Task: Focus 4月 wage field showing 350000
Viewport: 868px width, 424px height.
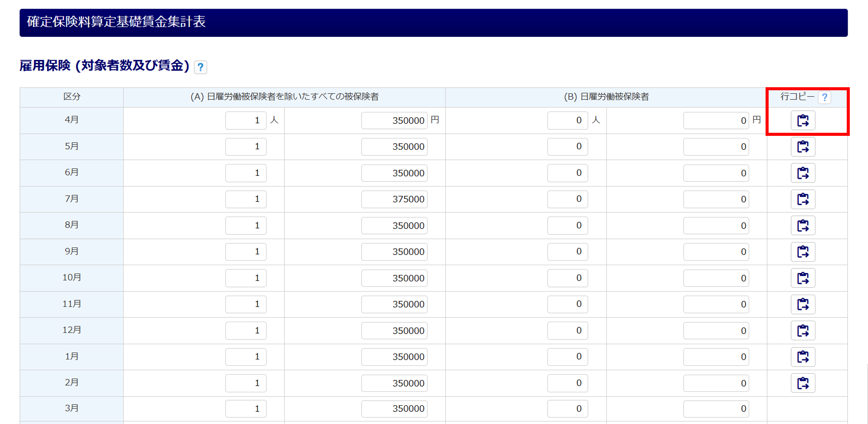Action: point(394,120)
